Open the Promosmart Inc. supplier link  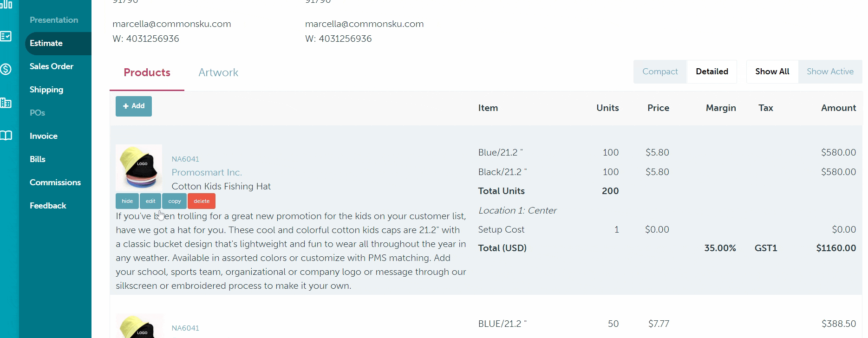(207, 172)
